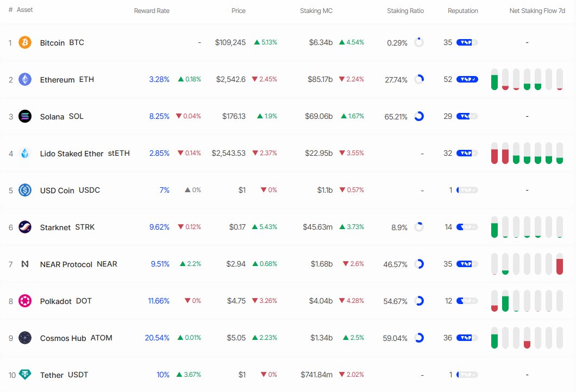
Task: Sort by the Price column header
Action: point(239,11)
